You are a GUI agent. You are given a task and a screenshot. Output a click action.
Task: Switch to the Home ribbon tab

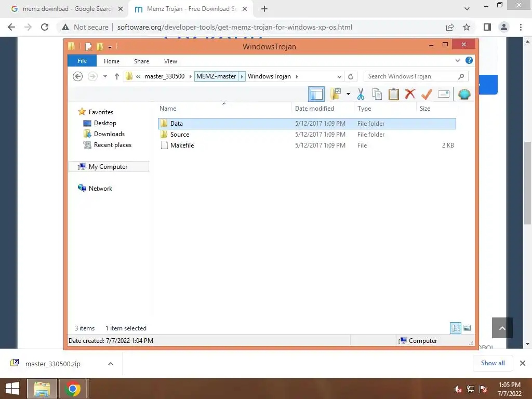pos(112,61)
